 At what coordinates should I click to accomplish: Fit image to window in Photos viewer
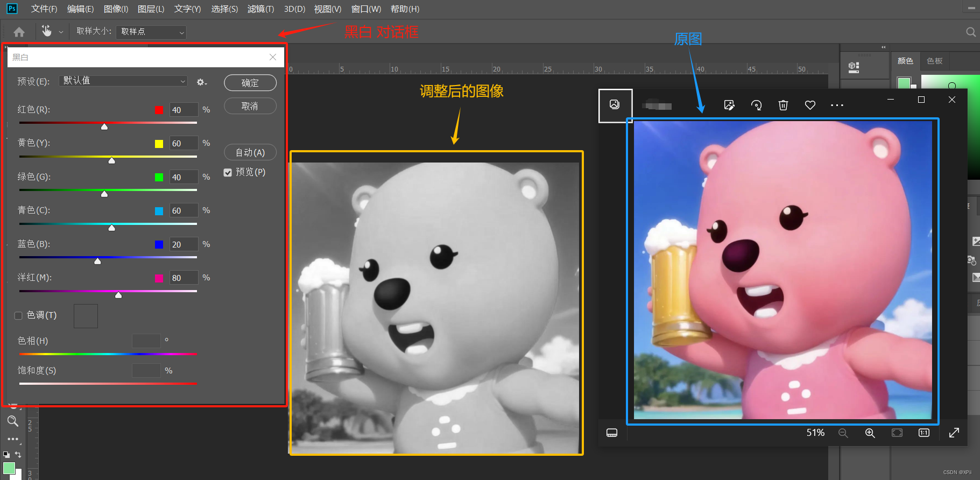click(897, 433)
